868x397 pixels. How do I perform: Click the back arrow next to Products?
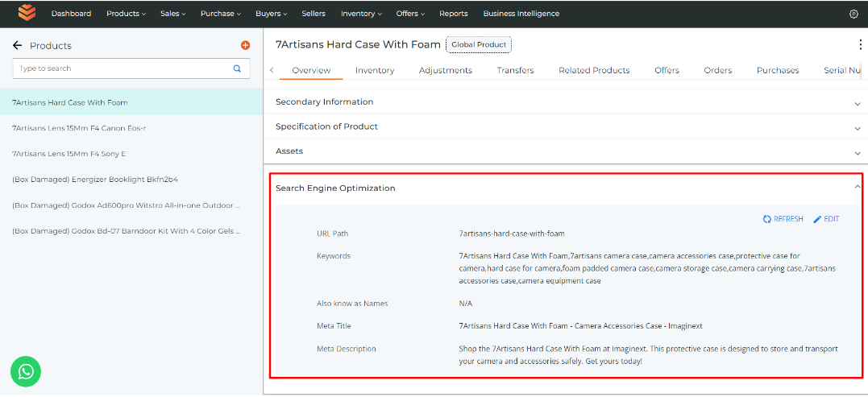click(x=17, y=45)
